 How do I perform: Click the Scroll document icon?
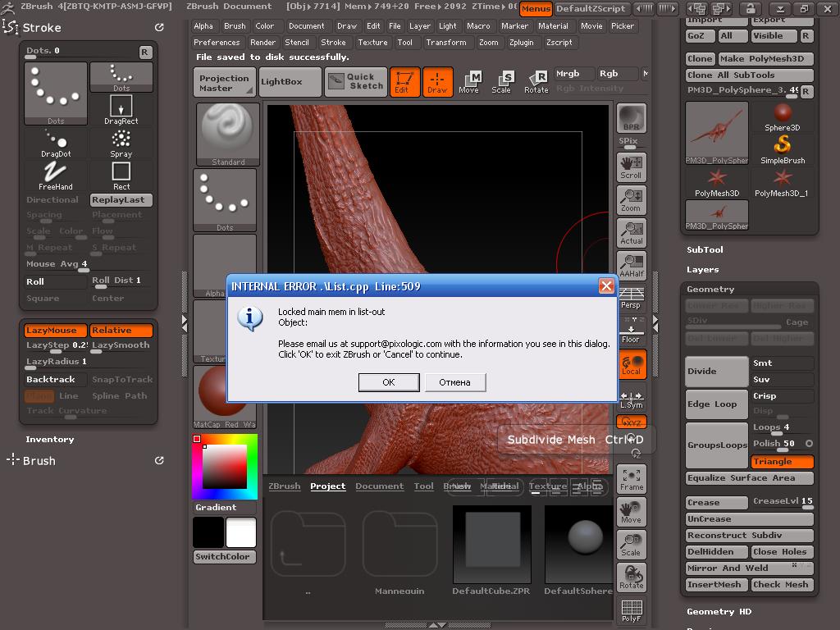click(631, 167)
